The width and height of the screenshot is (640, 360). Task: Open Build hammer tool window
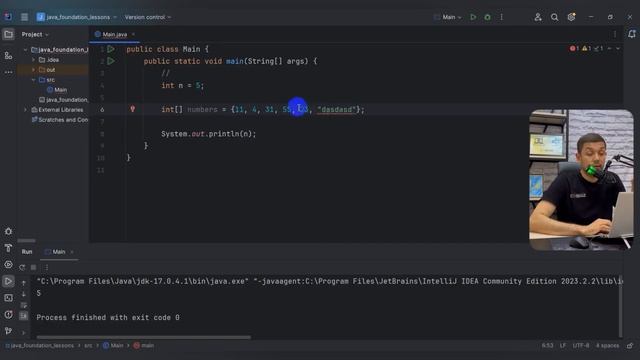click(8, 248)
